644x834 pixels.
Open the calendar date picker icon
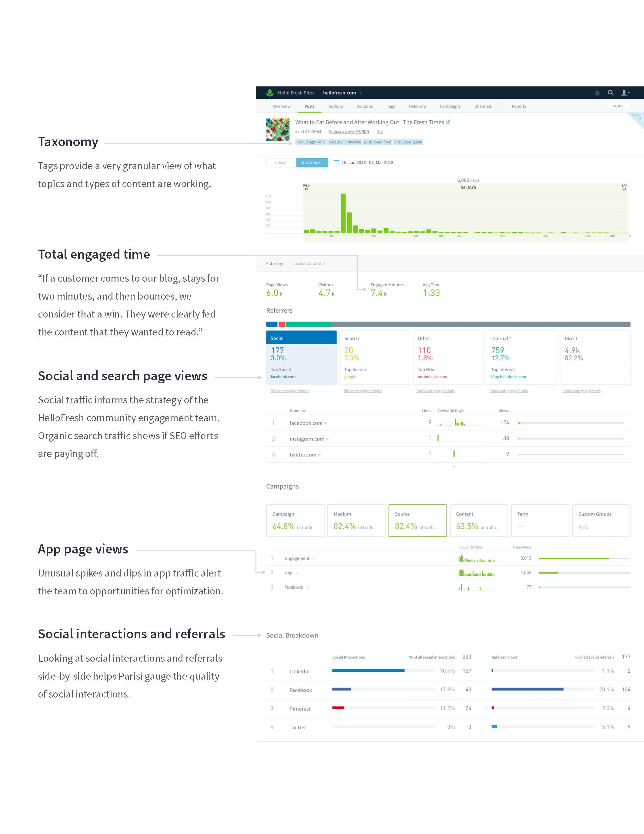[x=336, y=163]
